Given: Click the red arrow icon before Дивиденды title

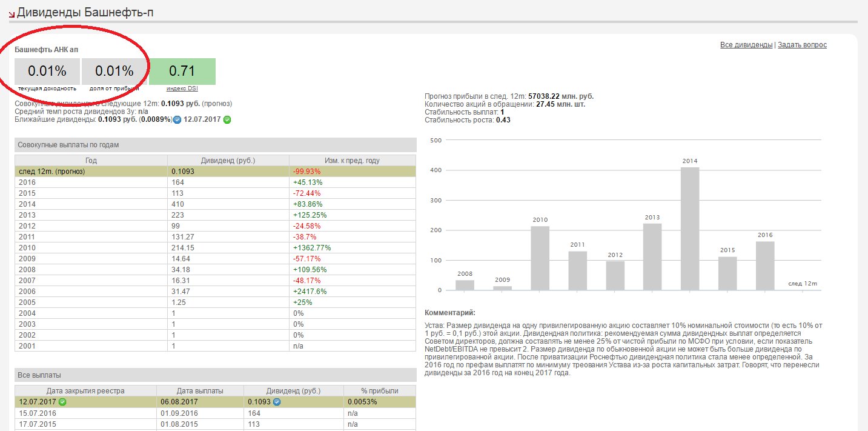Looking at the screenshot, I should 12,14.
